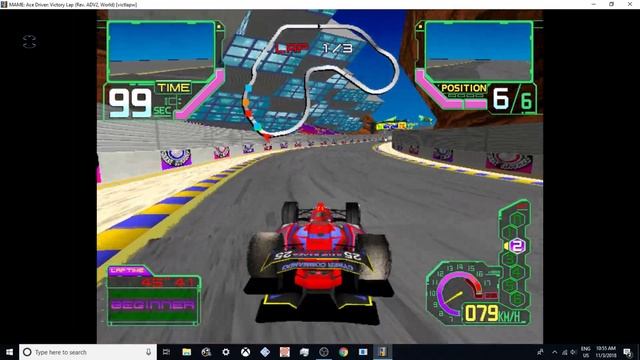640x360 pixels.
Task: Click the 'Type here to search' box
Action: point(88,352)
